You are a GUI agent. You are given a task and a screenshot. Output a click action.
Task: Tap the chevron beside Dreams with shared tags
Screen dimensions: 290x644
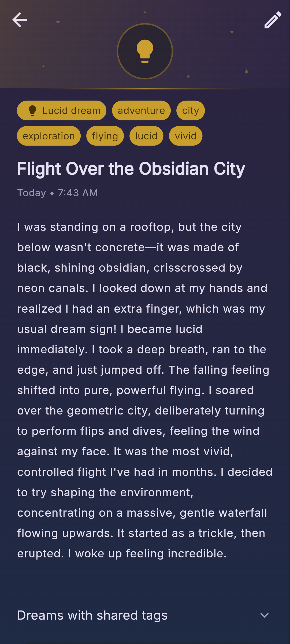click(265, 615)
